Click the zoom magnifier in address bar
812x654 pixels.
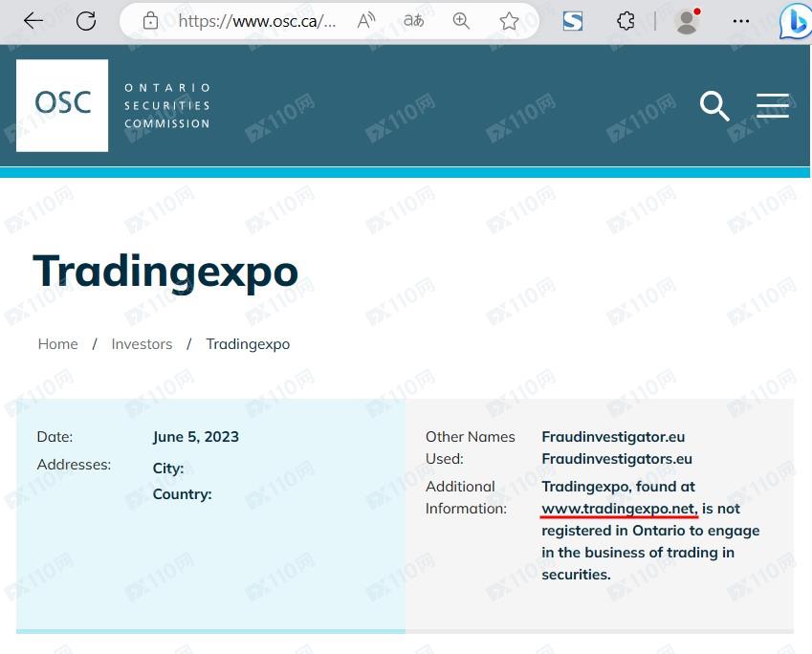click(461, 21)
